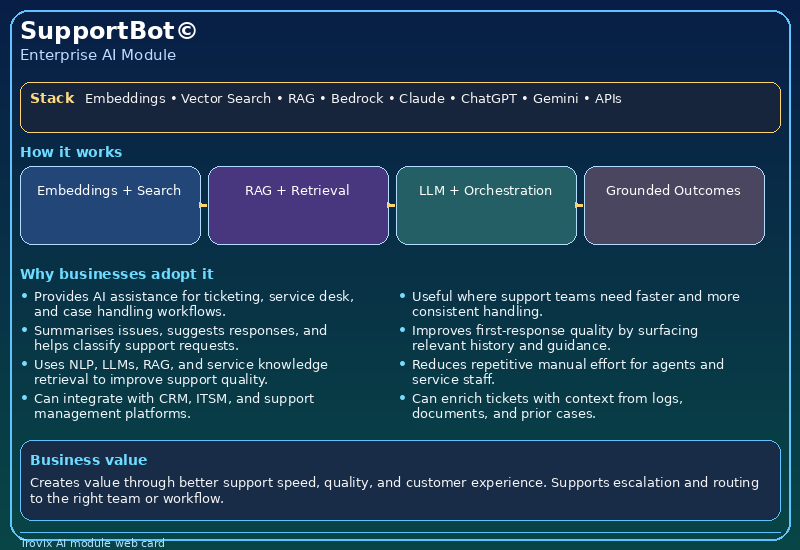This screenshot has height=550, width=800.
Task: Click the bullet about ticketing and service desk
Action: pos(194,304)
